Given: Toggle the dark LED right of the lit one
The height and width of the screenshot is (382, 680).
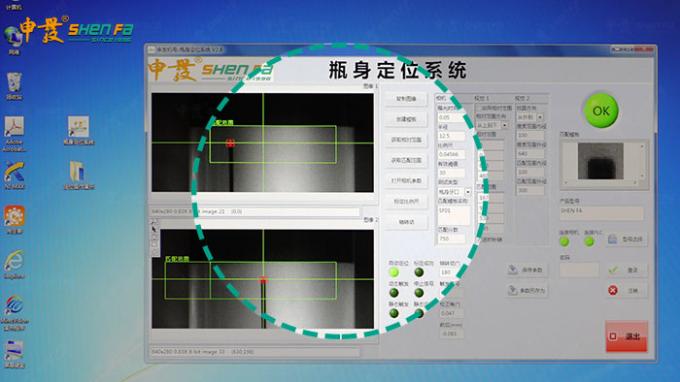Looking at the screenshot, I should tap(418, 272).
